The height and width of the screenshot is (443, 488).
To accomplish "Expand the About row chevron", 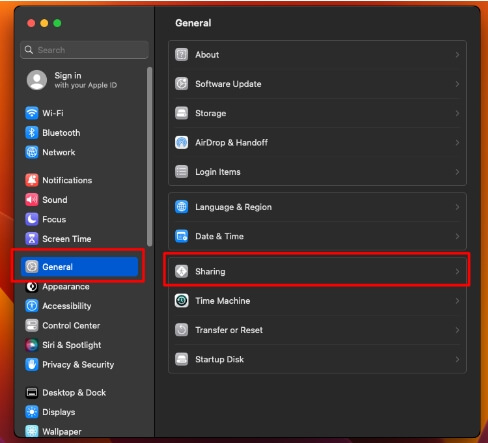I will (x=457, y=54).
